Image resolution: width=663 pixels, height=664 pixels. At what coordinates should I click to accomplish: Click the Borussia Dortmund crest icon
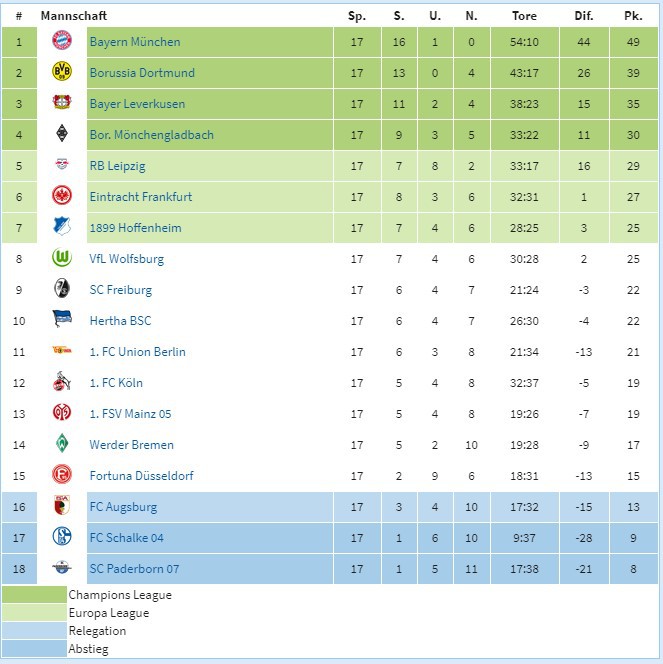pos(62,73)
